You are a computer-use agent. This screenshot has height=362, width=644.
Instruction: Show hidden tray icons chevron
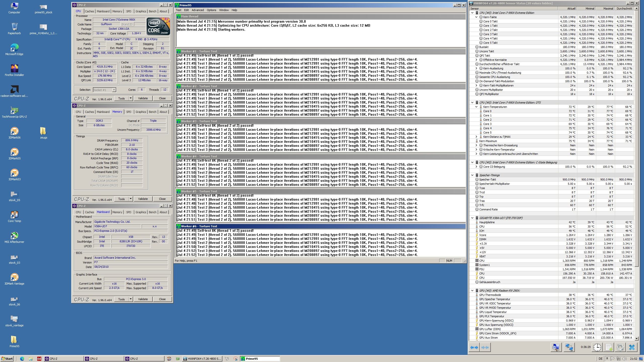point(607,359)
